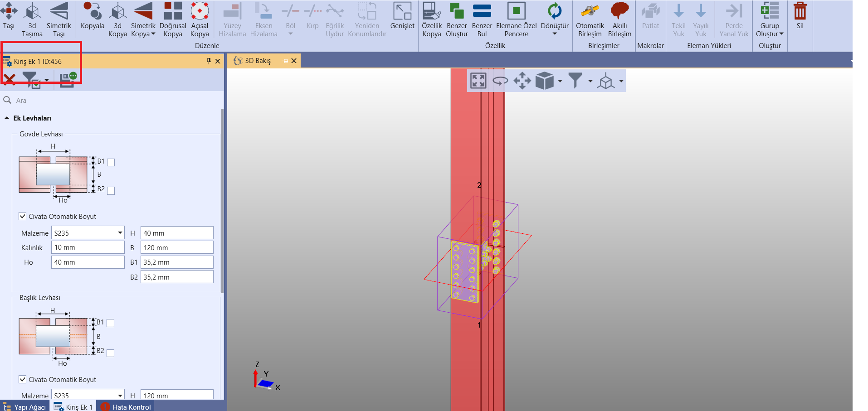Select the Akıllı Birleşim brain icon

coord(619,11)
